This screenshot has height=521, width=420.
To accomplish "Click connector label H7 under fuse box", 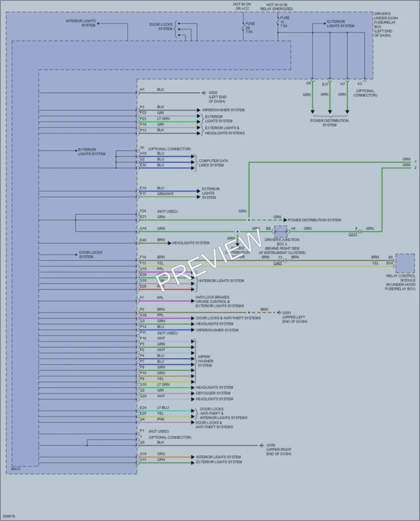I will 343,84.
